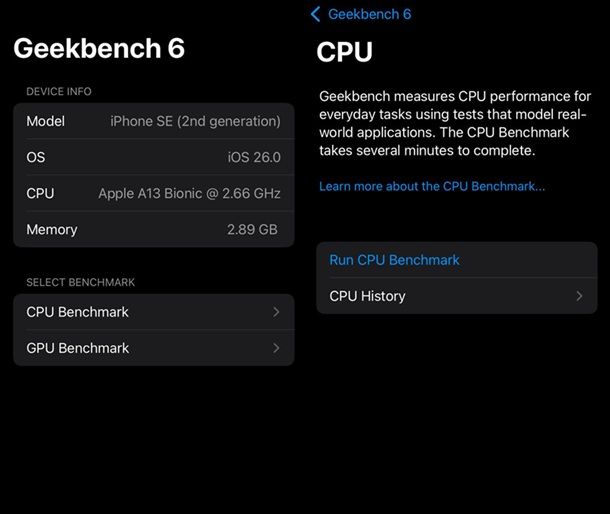Tap the iOS 26.0 version value
The height and width of the screenshot is (514, 610).
[x=254, y=157]
